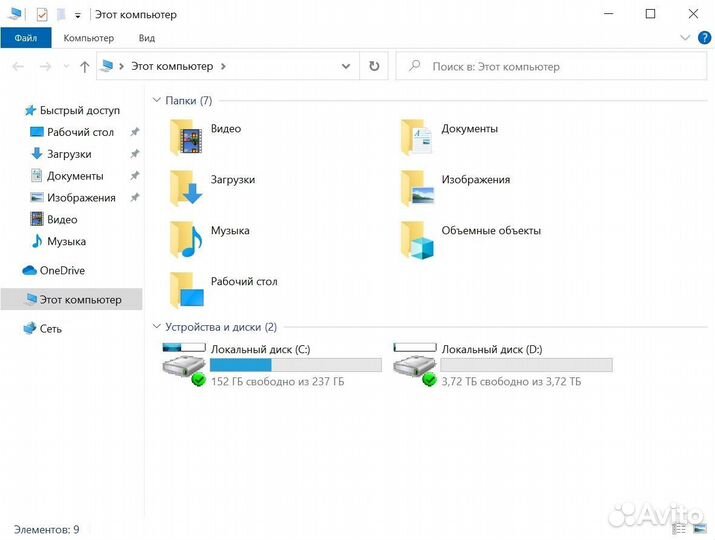Click the Сеть network icon in sidebar
Viewport: 715px width, 540px height.
pos(30,328)
